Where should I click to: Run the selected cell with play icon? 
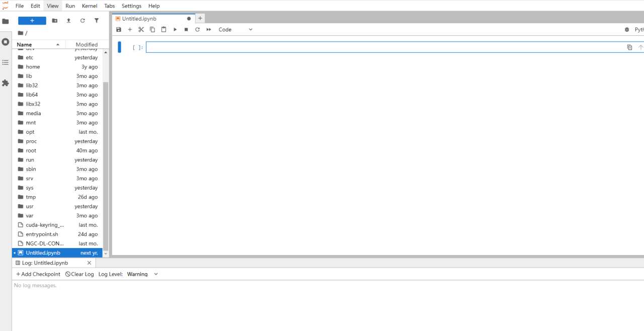click(175, 30)
